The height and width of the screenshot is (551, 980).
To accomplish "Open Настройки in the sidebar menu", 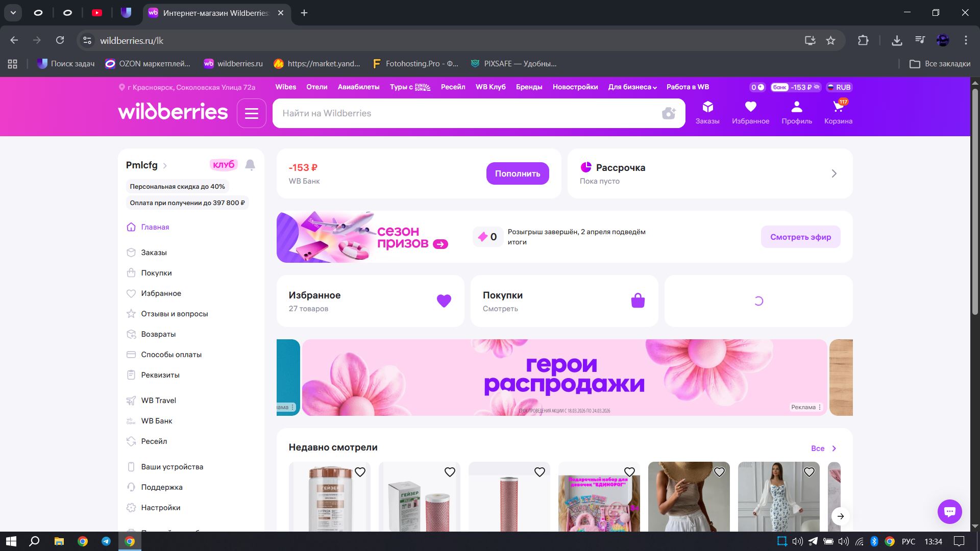I will 160,508.
